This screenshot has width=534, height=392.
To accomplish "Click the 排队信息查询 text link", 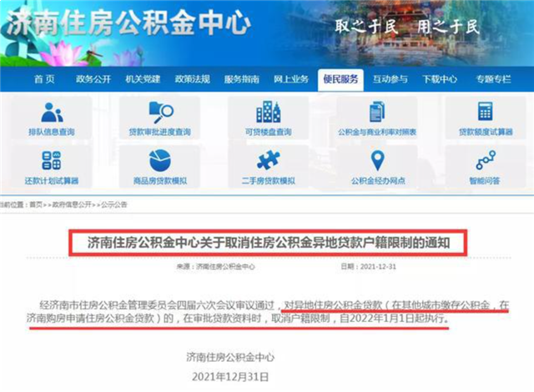I will pos(52,132).
